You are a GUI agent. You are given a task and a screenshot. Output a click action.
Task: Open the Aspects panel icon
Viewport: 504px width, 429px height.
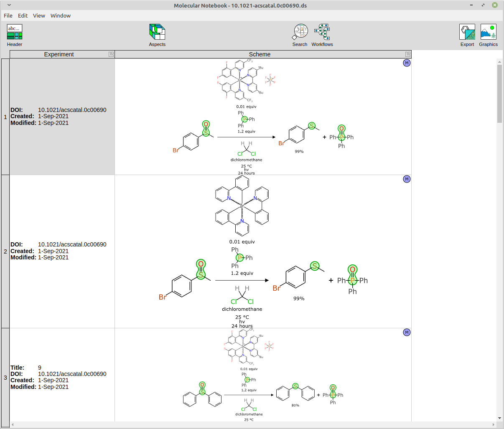pos(157,35)
